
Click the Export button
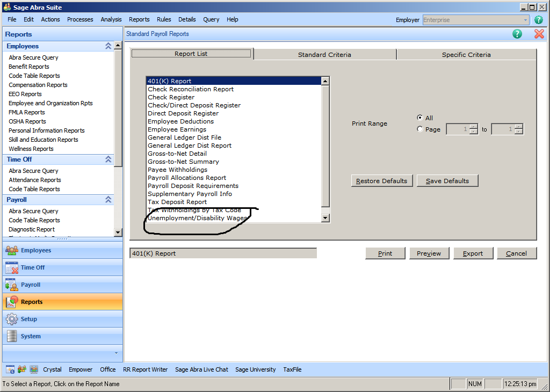(473, 253)
